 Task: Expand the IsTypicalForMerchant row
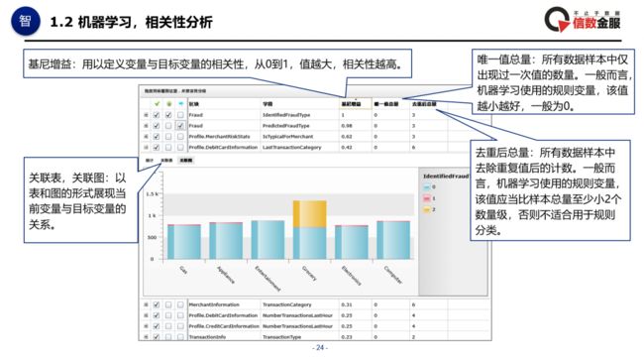point(146,137)
